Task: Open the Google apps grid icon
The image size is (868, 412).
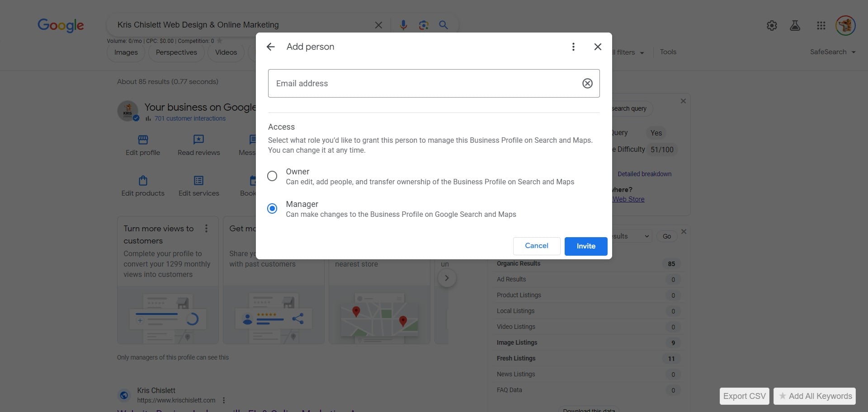Action: (821, 26)
